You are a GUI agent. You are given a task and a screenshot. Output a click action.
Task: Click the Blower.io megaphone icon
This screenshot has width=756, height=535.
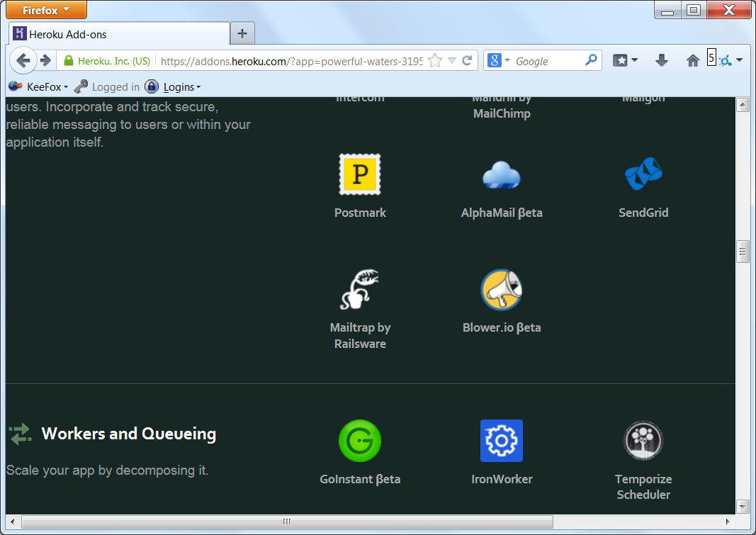pyautogui.click(x=502, y=290)
